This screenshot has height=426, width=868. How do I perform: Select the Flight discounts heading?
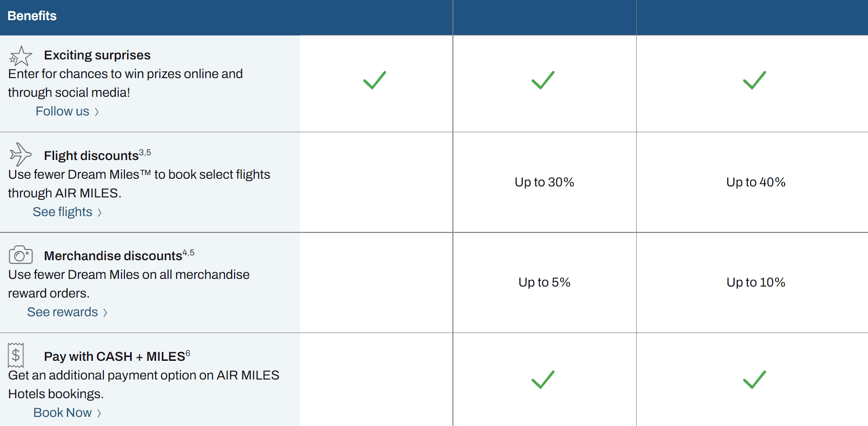coord(91,156)
